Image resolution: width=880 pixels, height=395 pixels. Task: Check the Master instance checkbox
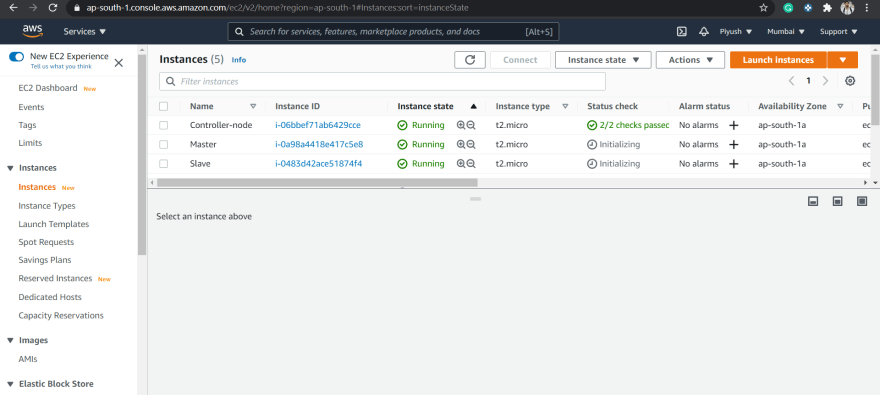tap(163, 145)
